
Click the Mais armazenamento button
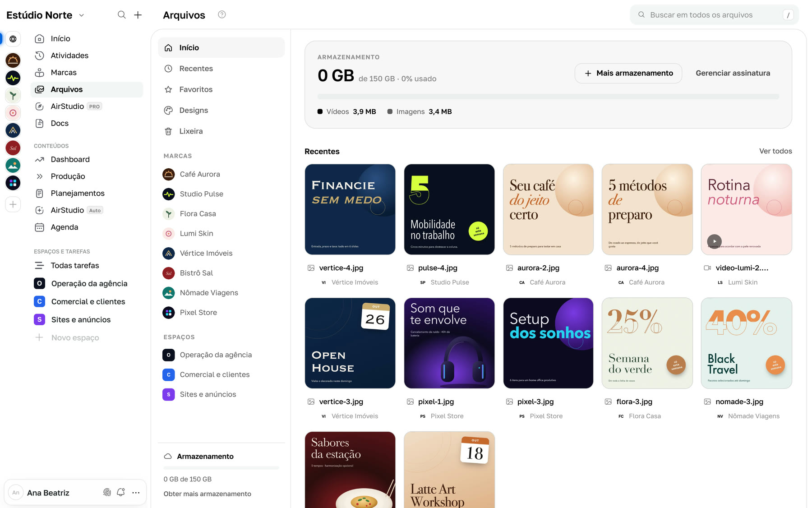(628, 73)
